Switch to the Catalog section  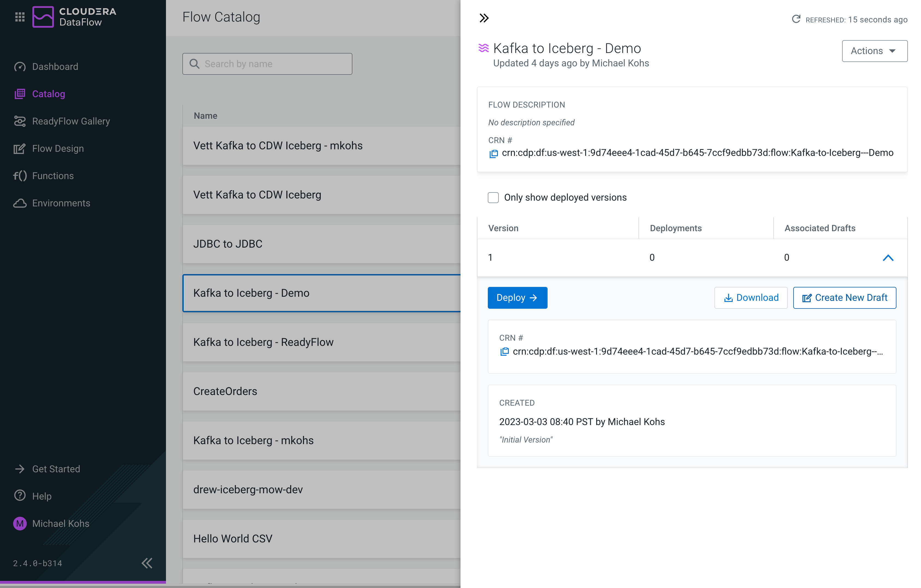pyautogui.click(x=48, y=94)
